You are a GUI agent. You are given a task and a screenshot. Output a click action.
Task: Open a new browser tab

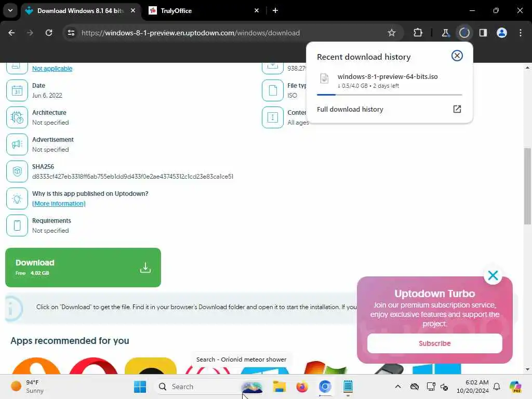(275, 10)
